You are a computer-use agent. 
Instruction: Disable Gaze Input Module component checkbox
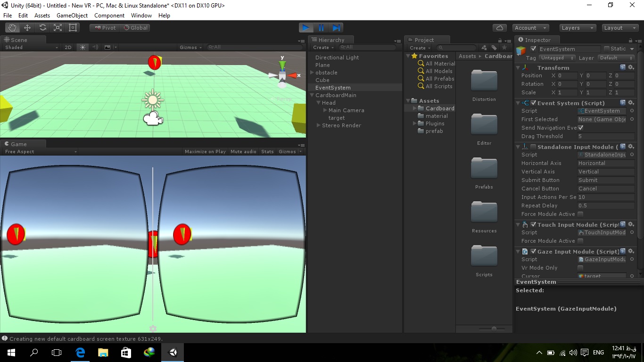533,252
